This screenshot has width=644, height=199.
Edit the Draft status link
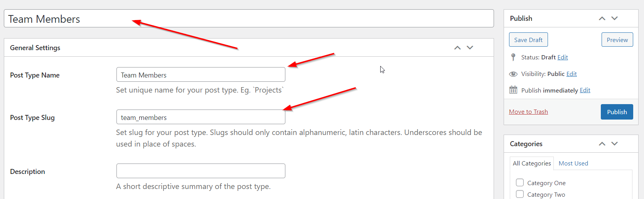(x=563, y=57)
